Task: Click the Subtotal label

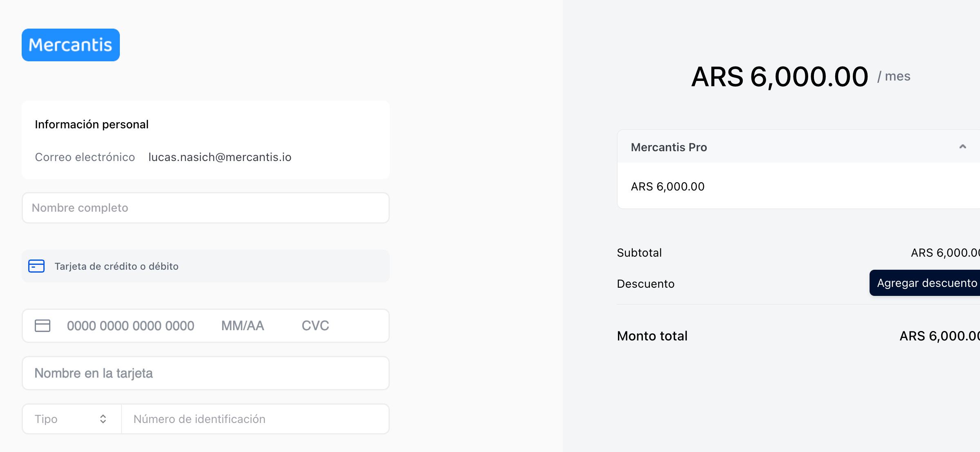Action: click(639, 253)
